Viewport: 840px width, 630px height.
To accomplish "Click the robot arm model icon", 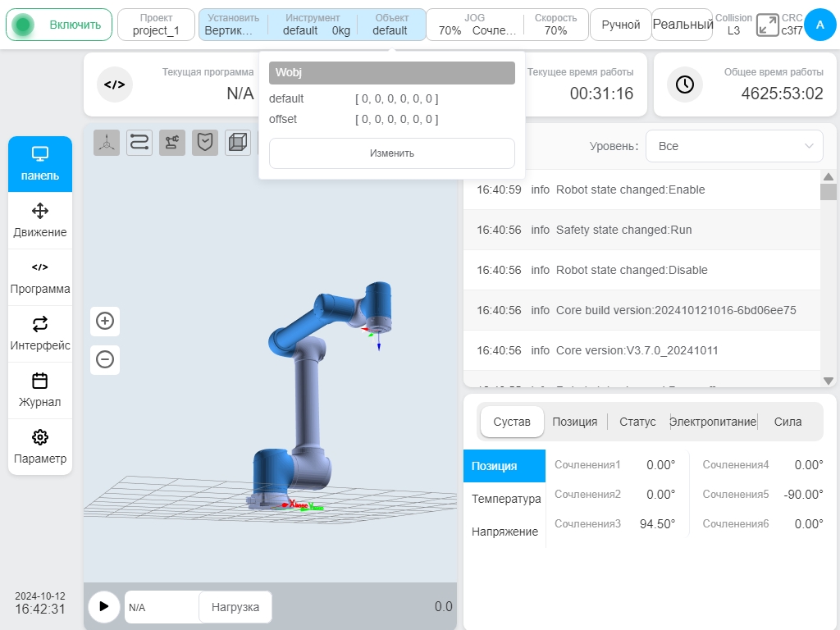I will [172, 143].
